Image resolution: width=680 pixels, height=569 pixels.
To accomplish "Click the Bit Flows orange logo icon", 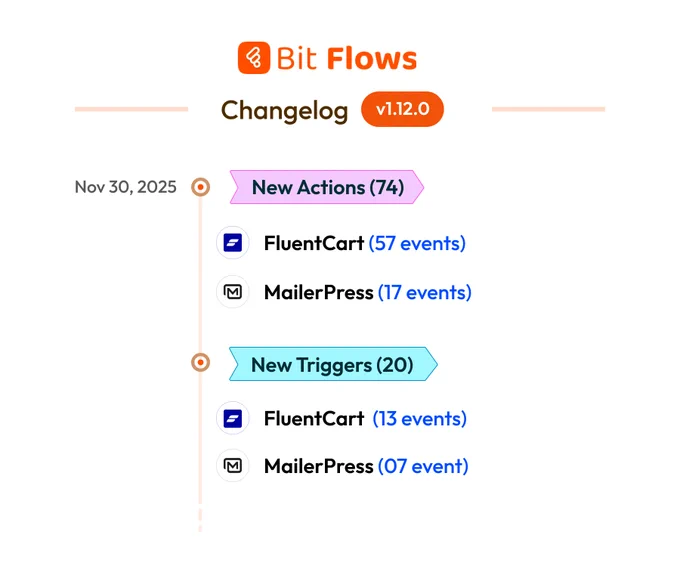I will click(x=254, y=58).
